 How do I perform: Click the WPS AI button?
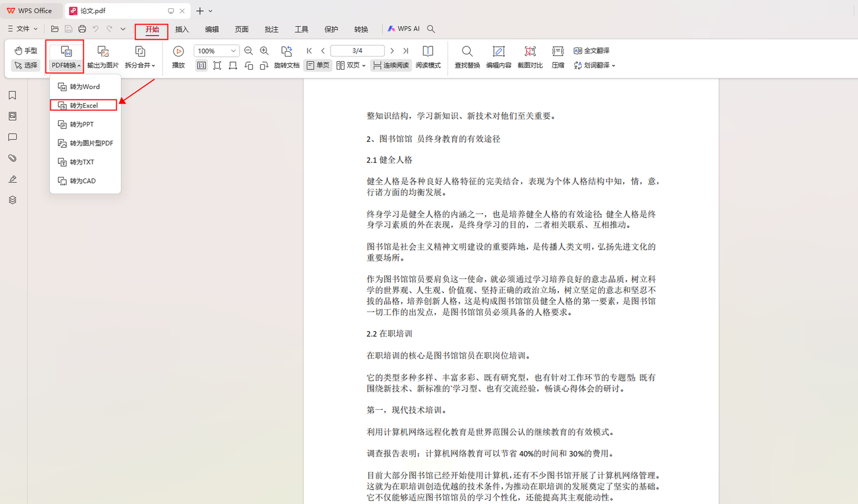[403, 29]
